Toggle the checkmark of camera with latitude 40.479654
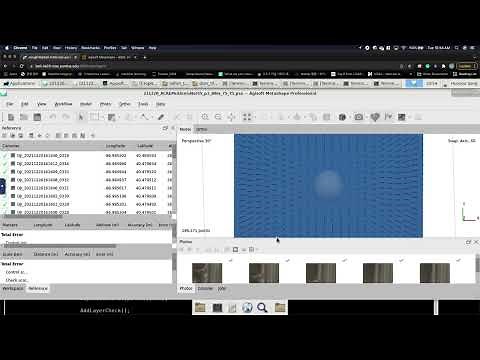This screenshot has width=480, height=360. (5, 164)
